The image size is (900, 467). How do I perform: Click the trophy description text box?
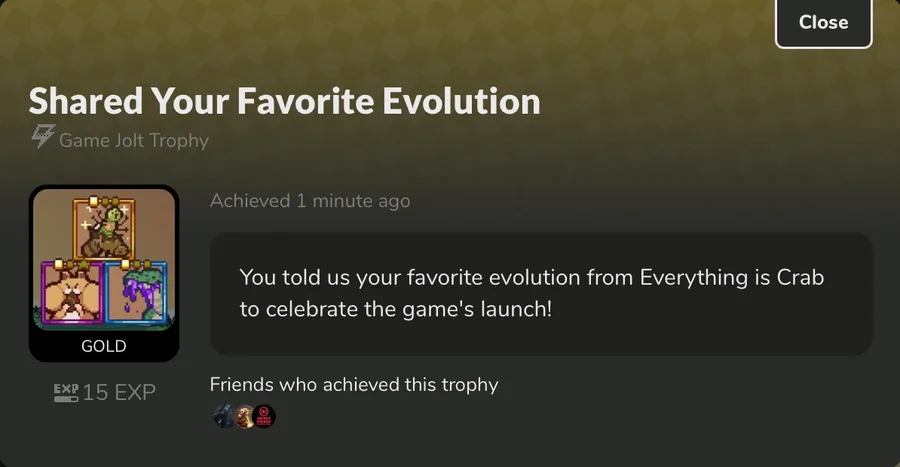pos(541,294)
